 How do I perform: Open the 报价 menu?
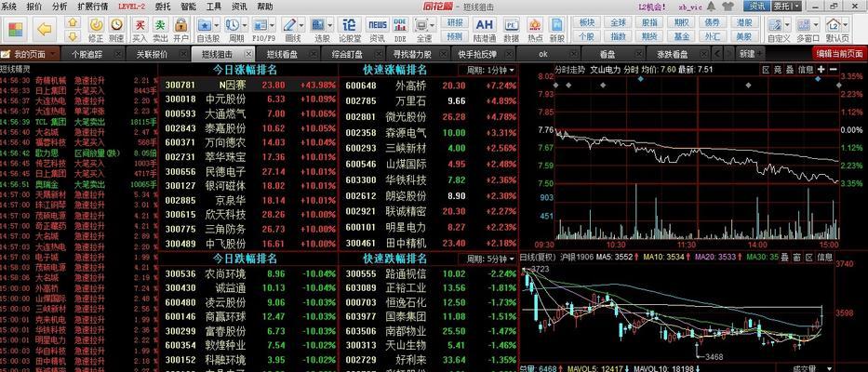pos(34,7)
